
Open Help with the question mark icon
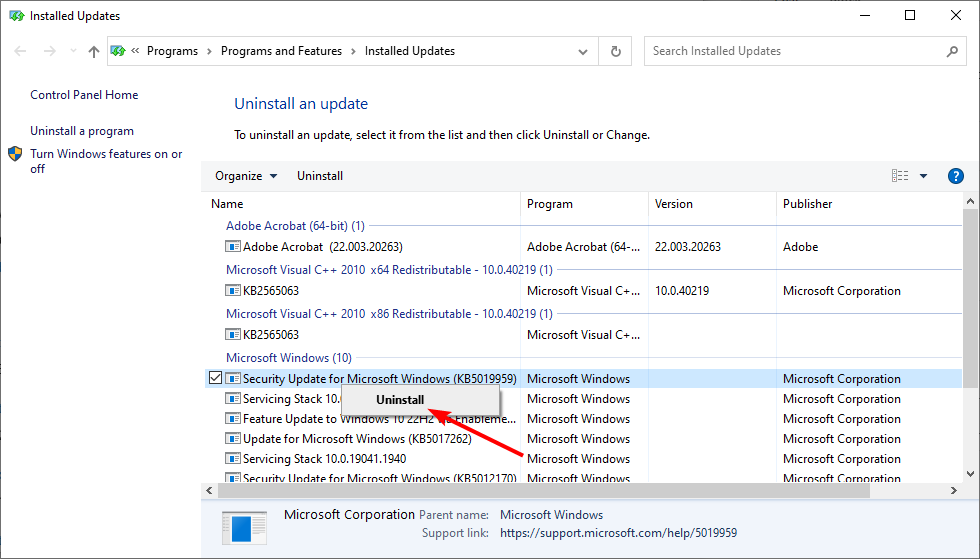tap(956, 176)
